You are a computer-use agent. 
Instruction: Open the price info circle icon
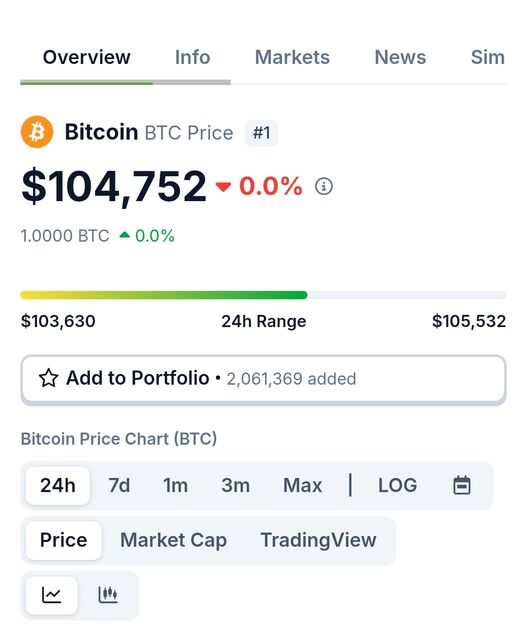(x=324, y=186)
